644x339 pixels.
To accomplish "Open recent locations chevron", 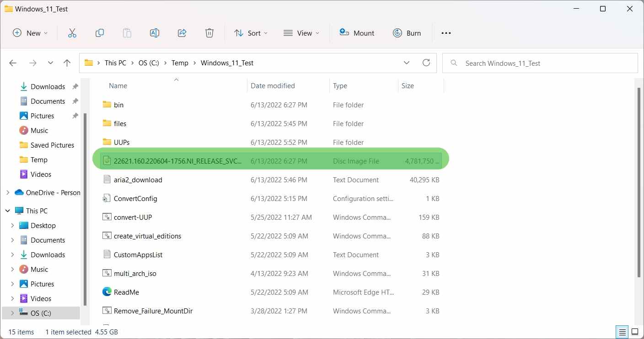I will pyautogui.click(x=50, y=63).
